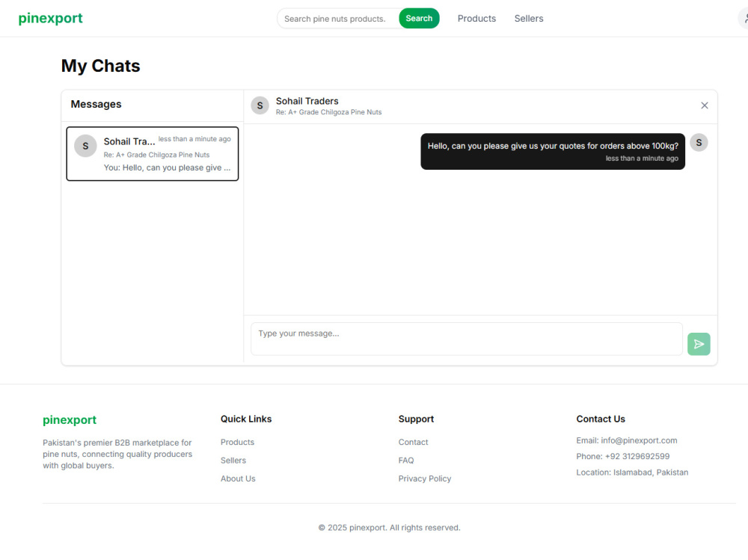
Task: Click the pinexport logo in header
Action: [51, 18]
